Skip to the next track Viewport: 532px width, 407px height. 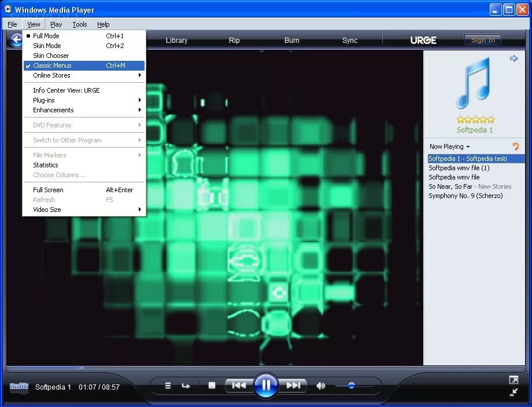pos(293,385)
